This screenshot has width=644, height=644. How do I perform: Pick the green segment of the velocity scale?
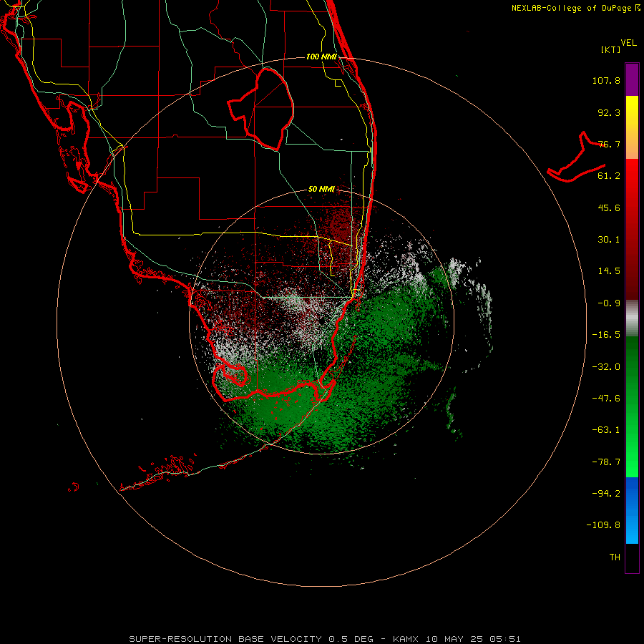coord(632,406)
